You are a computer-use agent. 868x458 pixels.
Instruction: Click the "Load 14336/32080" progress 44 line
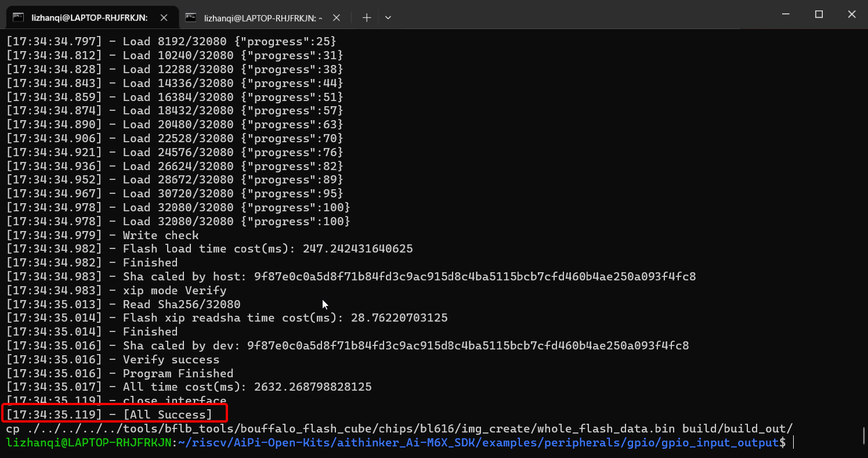pos(175,83)
